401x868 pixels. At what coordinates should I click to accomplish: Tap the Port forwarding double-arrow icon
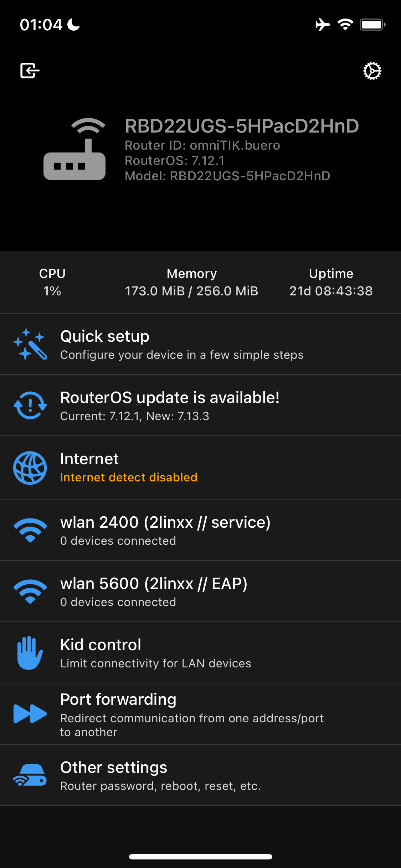coord(30,713)
